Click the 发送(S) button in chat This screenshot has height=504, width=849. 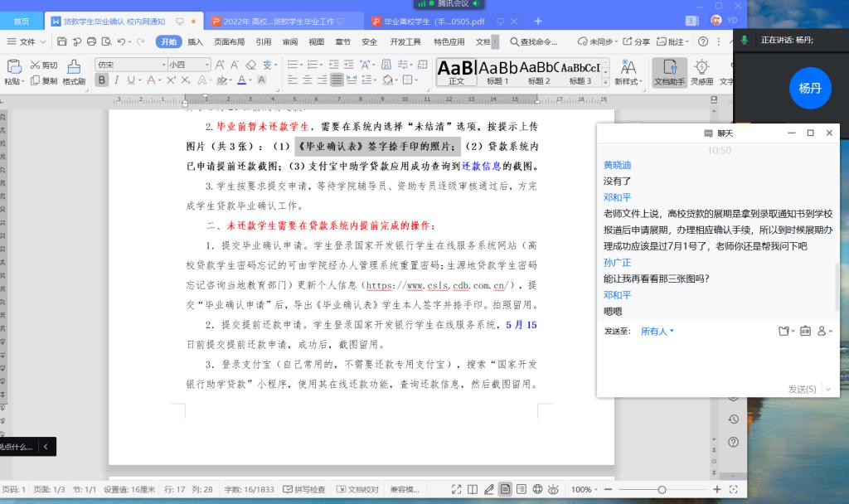pyautogui.click(x=802, y=389)
